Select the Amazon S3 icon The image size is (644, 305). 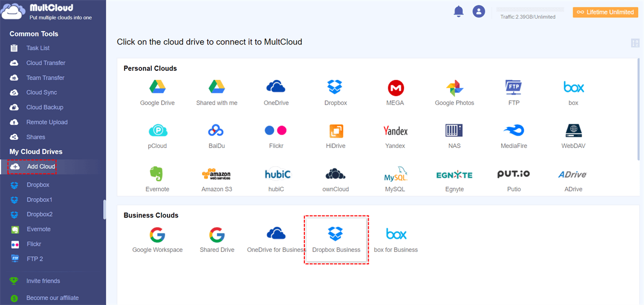pyautogui.click(x=216, y=174)
